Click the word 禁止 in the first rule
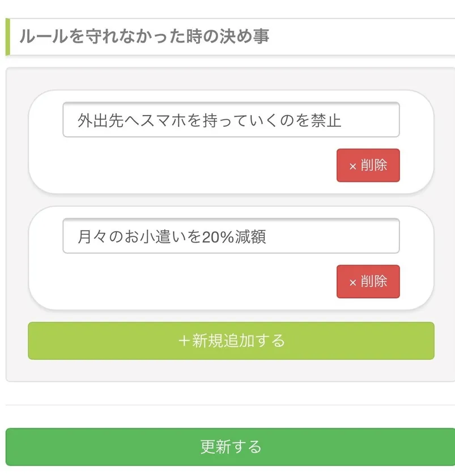 (x=326, y=121)
